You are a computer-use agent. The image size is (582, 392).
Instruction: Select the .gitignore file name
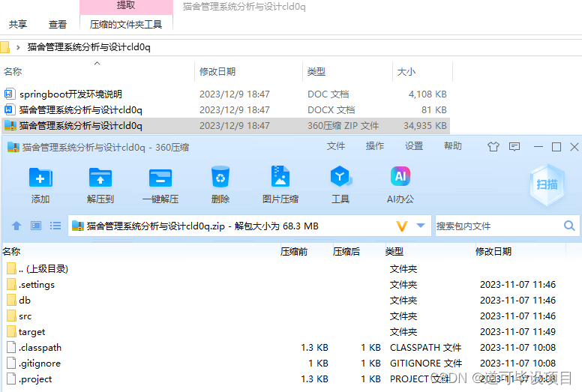pos(40,364)
